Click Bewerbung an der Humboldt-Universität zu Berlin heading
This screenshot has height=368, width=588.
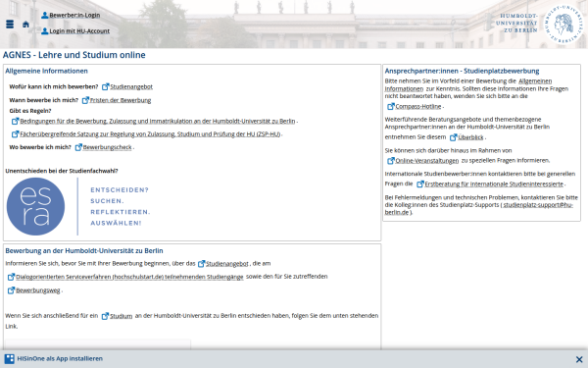[x=84, y=251]
